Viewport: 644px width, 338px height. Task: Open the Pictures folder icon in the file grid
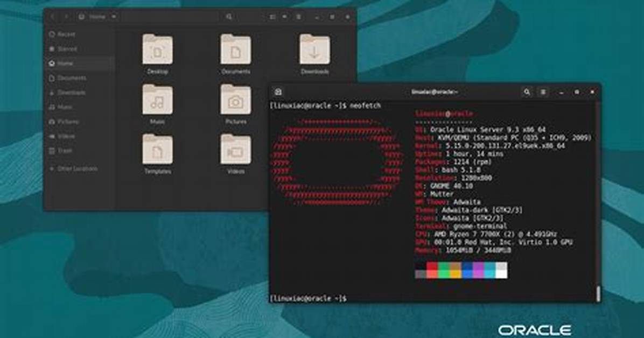(x=235, y=100)
